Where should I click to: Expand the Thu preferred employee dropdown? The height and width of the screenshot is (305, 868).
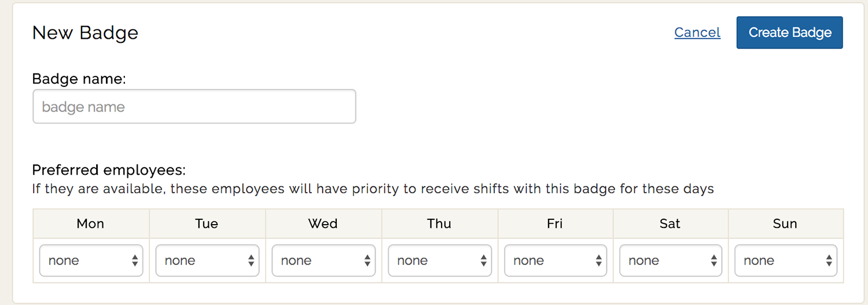pyautogui.click(x=440, y=260)
